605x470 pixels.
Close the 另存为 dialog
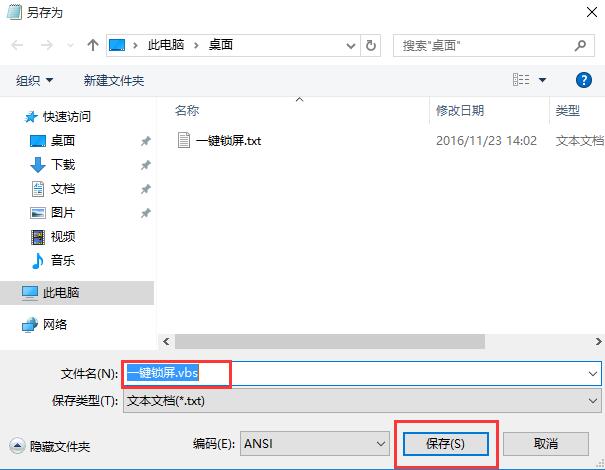(591, 12)
